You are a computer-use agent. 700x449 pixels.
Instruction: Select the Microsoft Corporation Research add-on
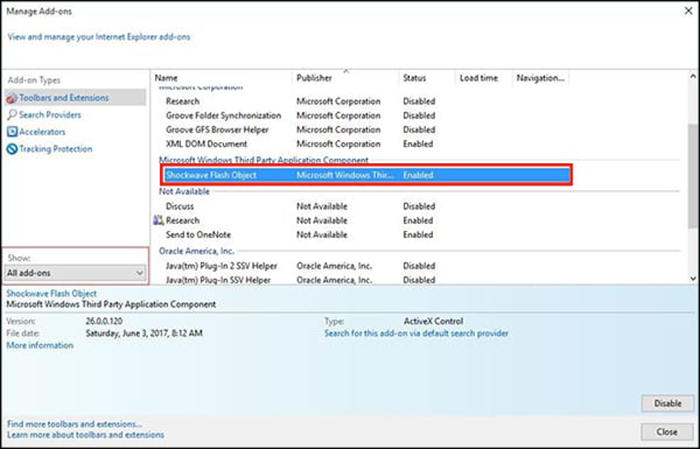[183, 101]
